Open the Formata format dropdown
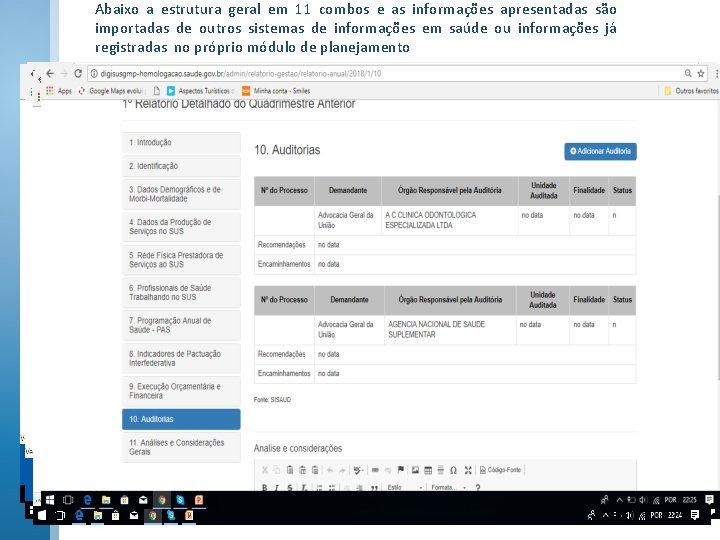 click(449, 488)
